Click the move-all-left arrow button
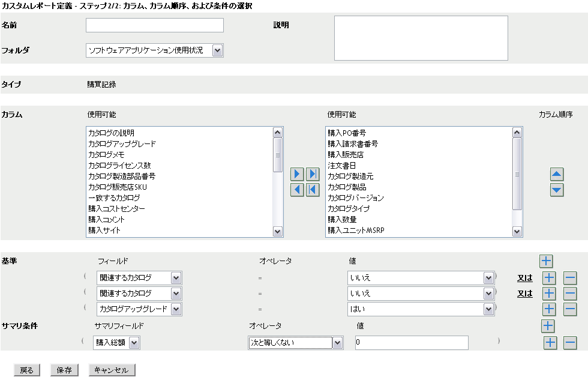588x380 pixels. tap(312, 190)
